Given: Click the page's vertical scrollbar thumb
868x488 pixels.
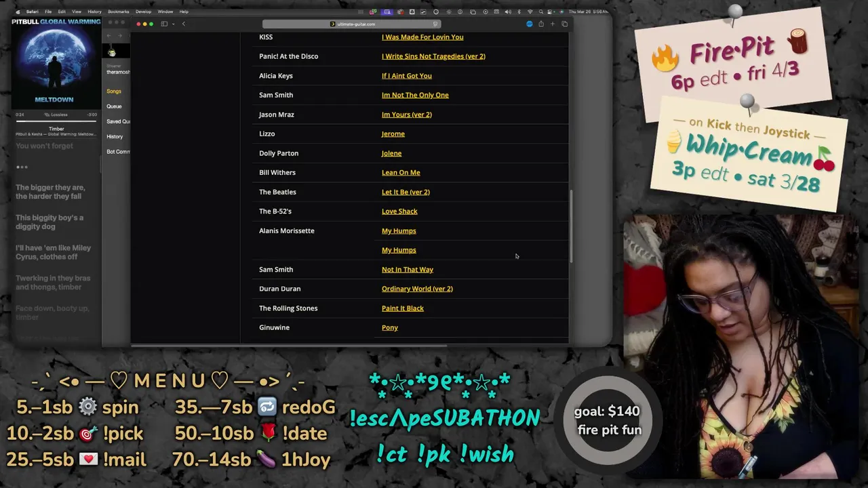Looking at the screenshot, I should pyautogui.click(x=571, y=226).
